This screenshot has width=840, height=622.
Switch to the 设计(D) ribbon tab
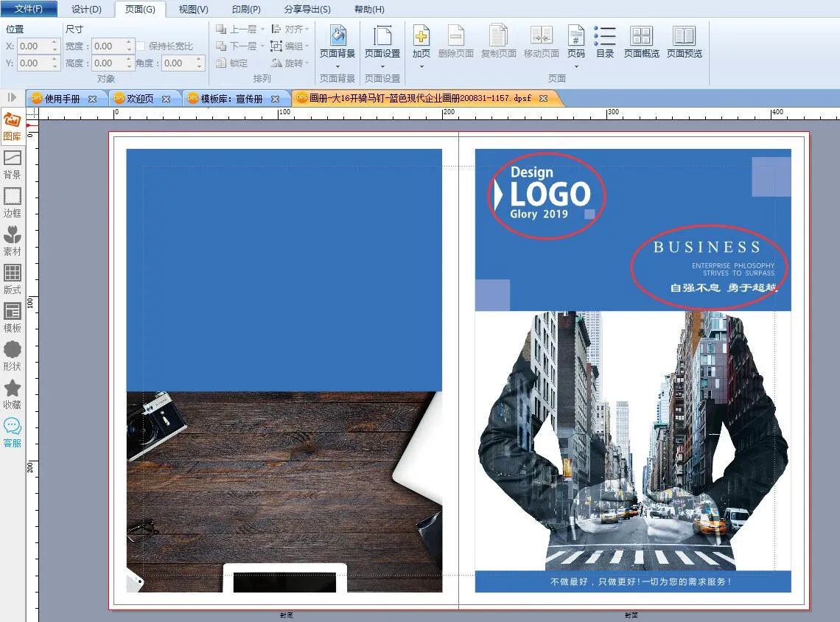[x=86, y=9]
